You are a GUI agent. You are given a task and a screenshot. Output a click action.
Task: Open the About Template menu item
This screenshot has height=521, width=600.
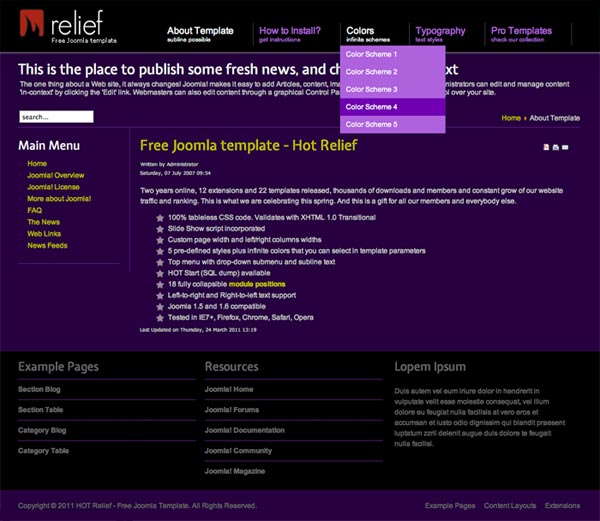click(200, 34)
